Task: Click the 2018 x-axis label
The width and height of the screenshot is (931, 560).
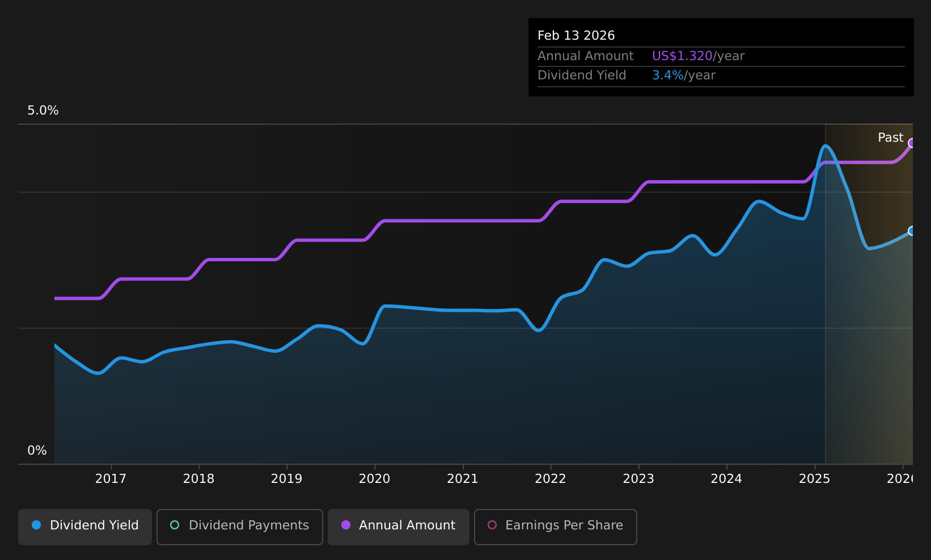Action: pyautogui.click(x=199, y=479)
